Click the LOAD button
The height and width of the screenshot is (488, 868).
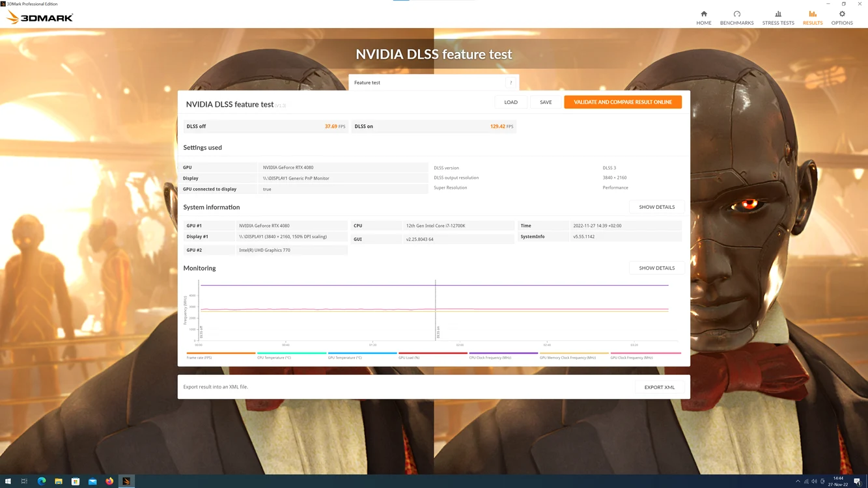coord(511,102)
